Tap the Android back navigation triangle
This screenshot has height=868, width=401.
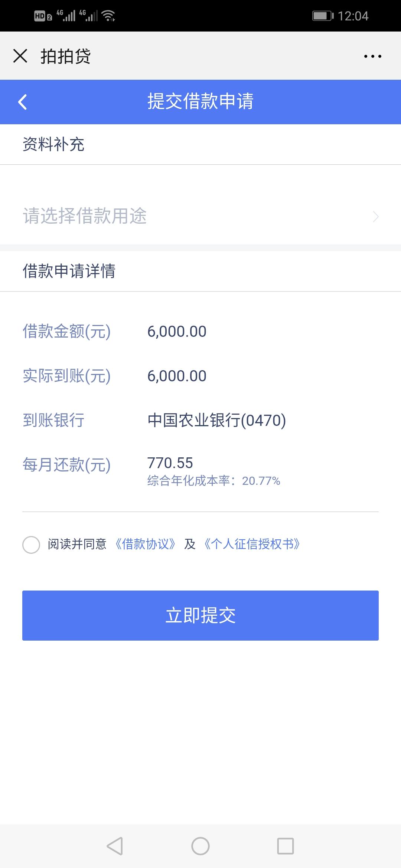coord(115,846)
